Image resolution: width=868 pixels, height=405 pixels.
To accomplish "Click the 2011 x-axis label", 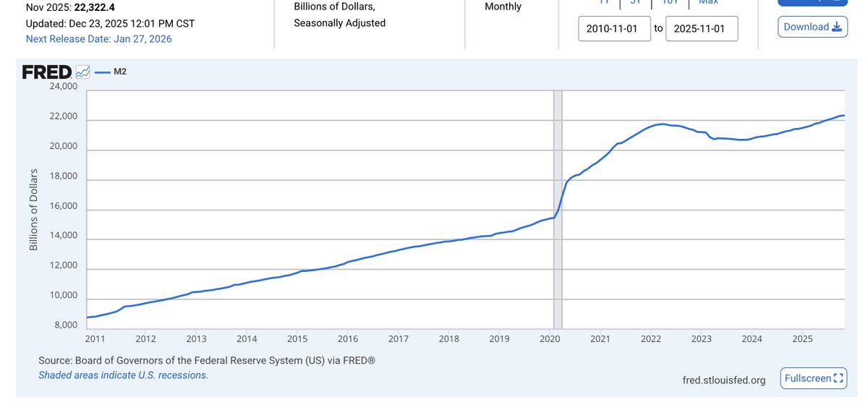I will point(95,338).
